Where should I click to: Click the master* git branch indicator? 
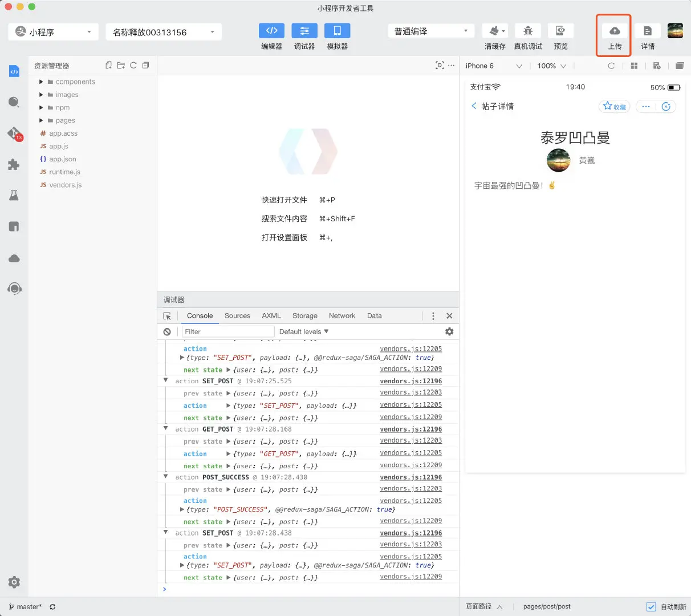[25, 607]
